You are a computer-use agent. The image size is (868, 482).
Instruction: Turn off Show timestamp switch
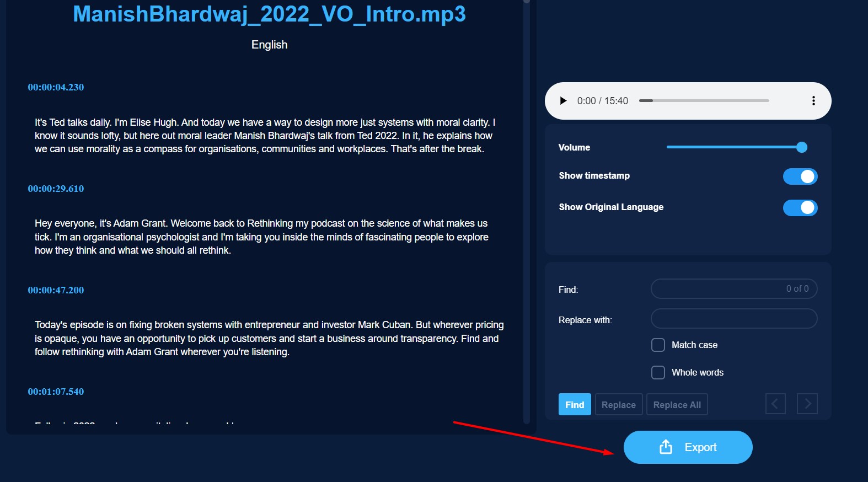tap(800, 176)
